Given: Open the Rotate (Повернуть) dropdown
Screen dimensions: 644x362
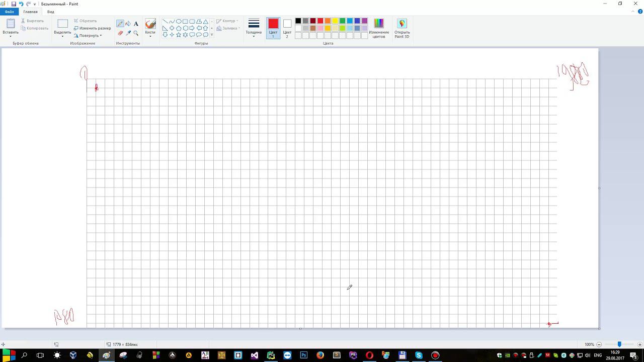Looking at the screenshot, I should [88, 35].
